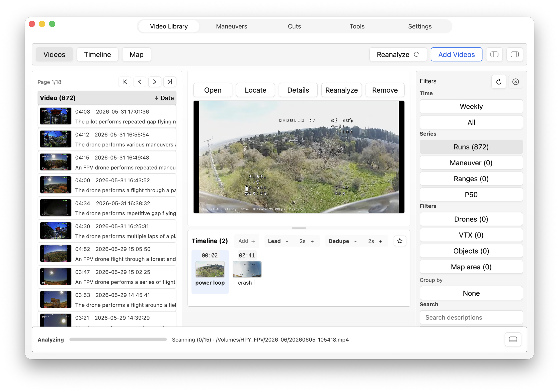This screenshot has height=392, width=559.
Task: Go to next page of videos
Action: [x=155, y=82]
